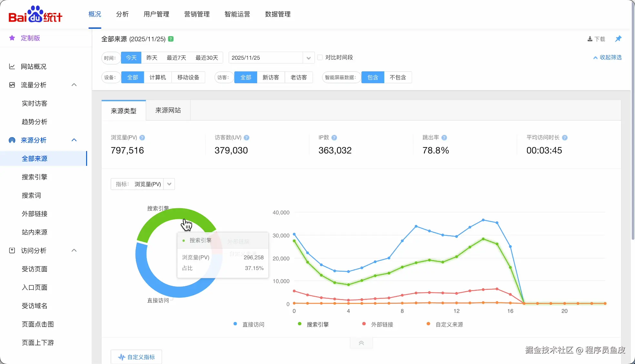The image size is (635, 364).
Task: Enable the 对比时间段 checkbox
Action: point(320,57)
